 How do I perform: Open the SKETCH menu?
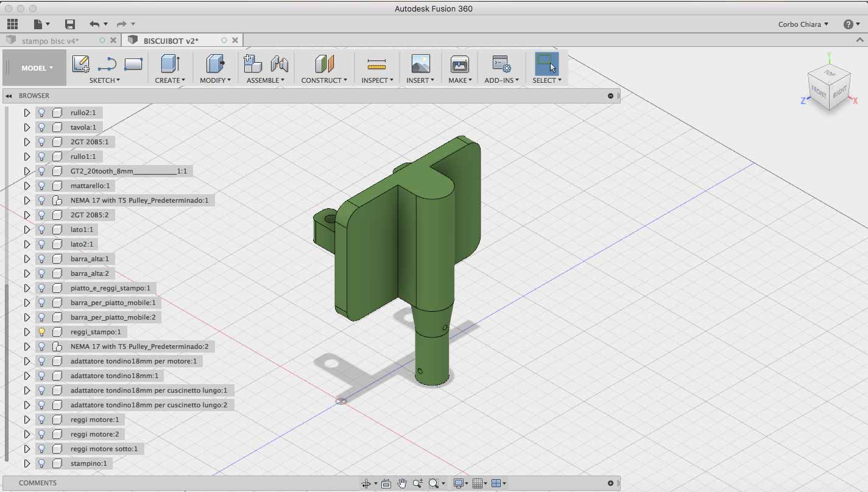pyautogui.click(x=104, y=80)
